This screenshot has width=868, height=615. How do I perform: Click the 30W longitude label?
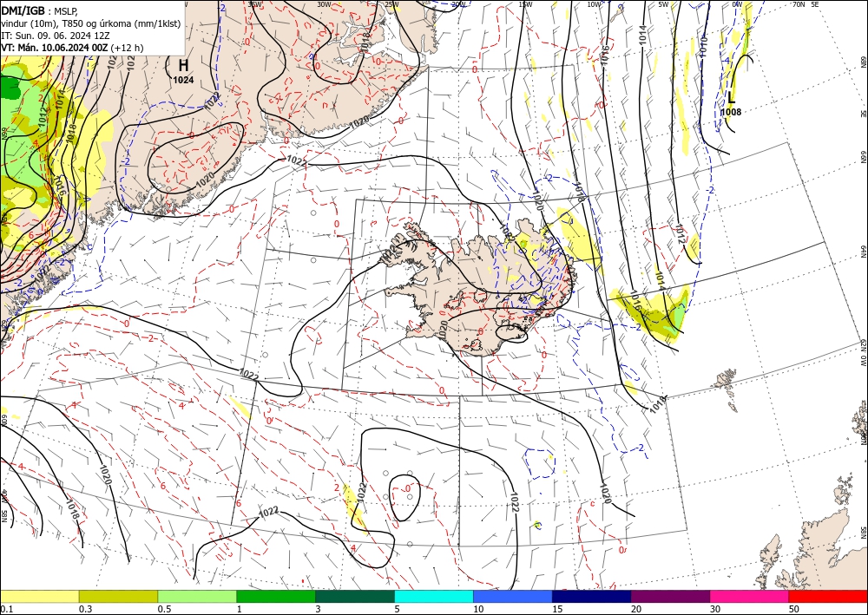coord(325,4)
